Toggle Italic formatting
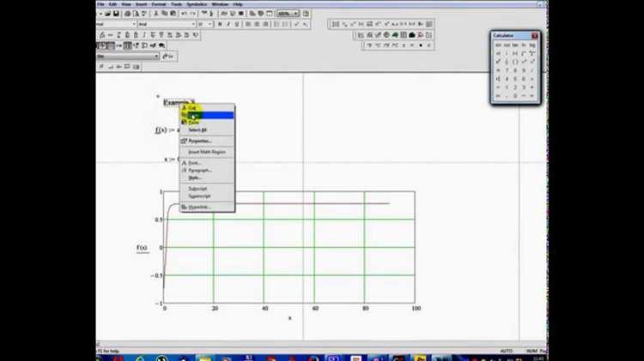This screenshot has width=644, height=361. [x=228, y=24]
